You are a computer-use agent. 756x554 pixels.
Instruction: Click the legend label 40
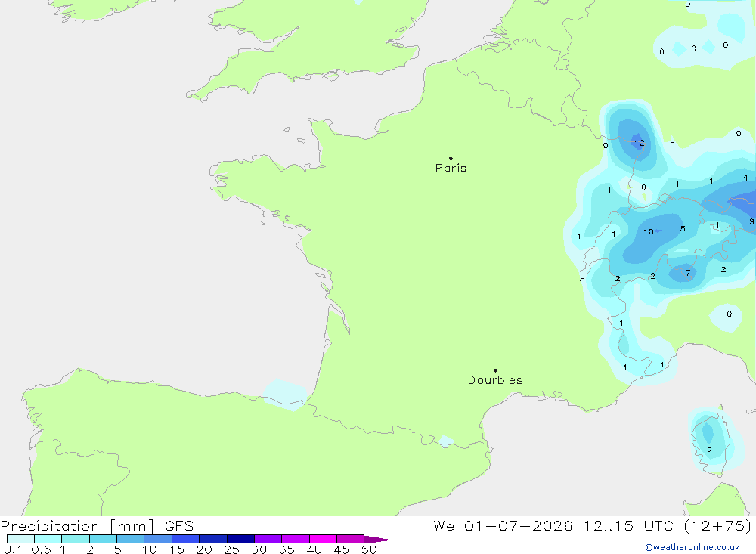(x=314, y=549)
